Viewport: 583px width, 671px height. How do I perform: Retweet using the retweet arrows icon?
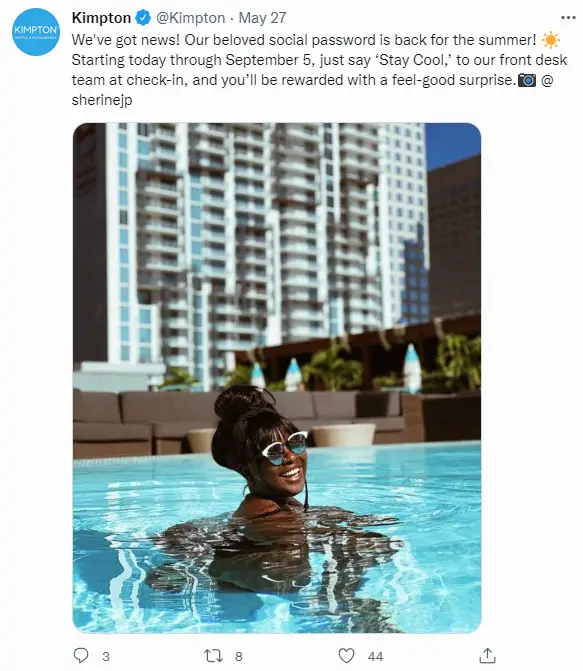(x=213, y=656)
